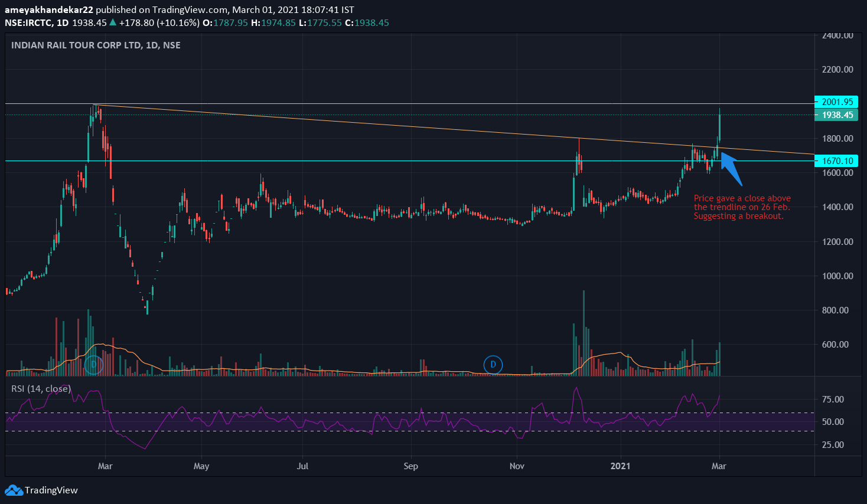Click the ameyakhandekar22 author name
This screenshot has height=504, width=867.
[x=49, y=10]
